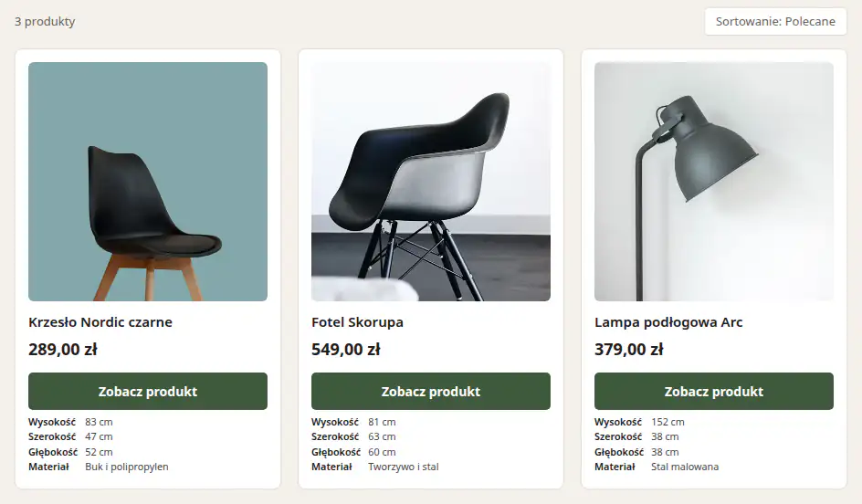The image size is (862, 504).
Task: Click the Lampa podłogowa Arc title
Action: [668, 322]
